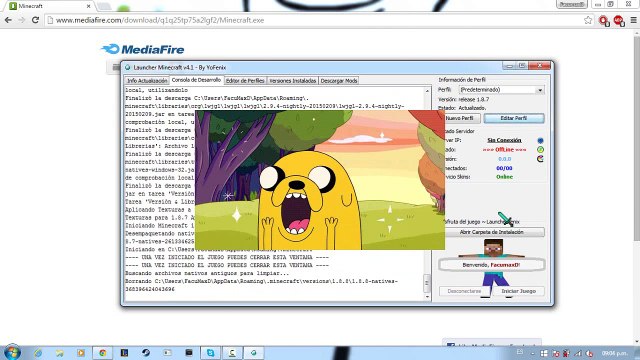Click the browser back arrow
Viewport: 640px width, 360px height.
click(x=8, y=20)
